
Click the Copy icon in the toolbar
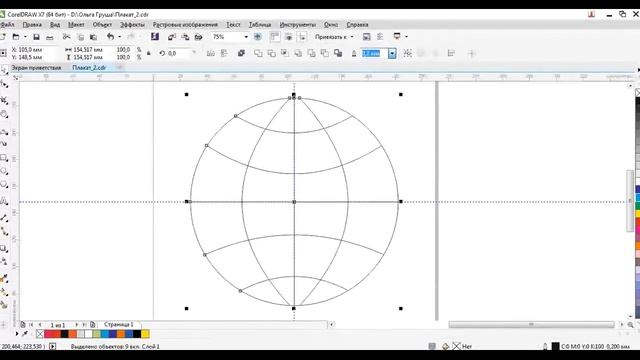click(81, 37)
